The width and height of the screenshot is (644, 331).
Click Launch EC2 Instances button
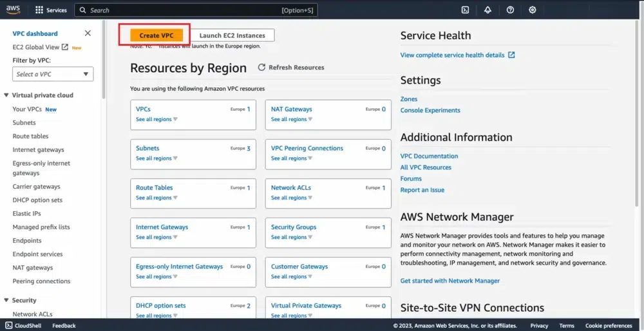coord(232,35)
